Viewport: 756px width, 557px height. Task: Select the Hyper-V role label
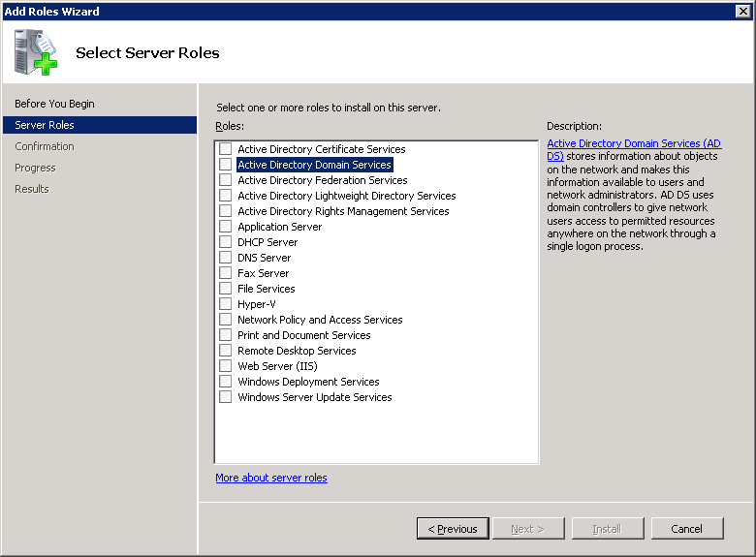click(x=257, y=304)
